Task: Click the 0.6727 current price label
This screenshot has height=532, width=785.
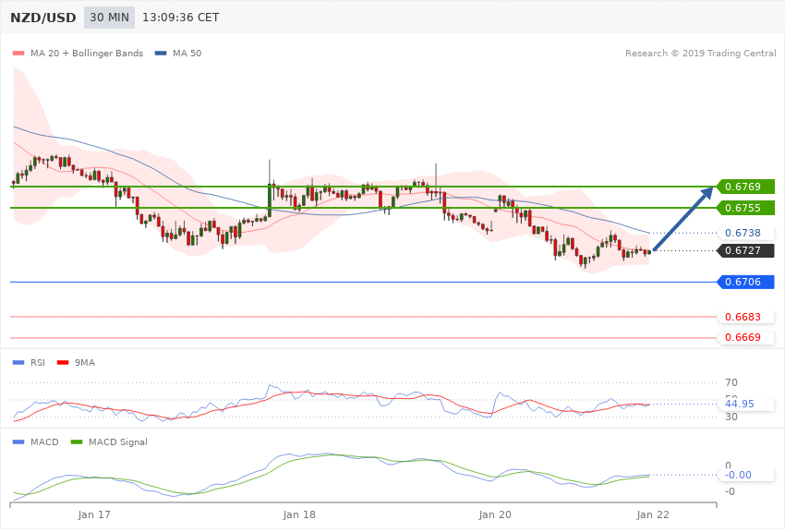Action: pos(743,250)
